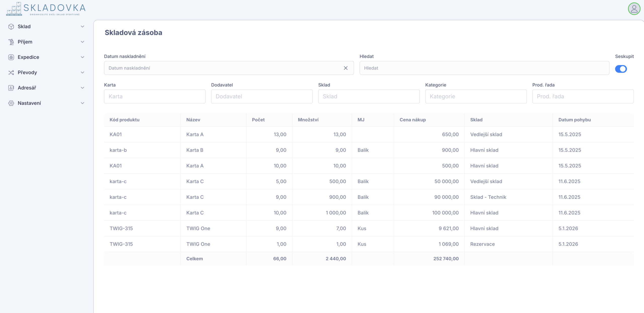Open the Převody menu item
Screen dimensions: 644x313
[27, 73]
